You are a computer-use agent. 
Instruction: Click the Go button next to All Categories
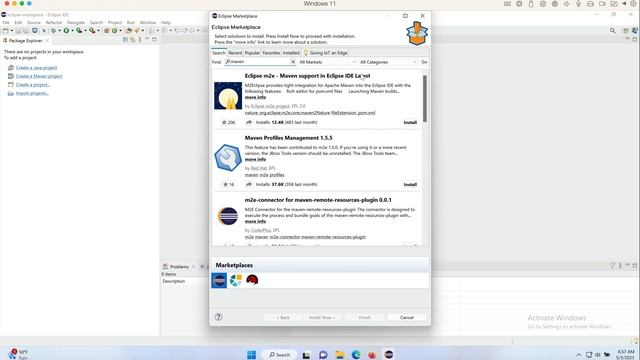(x=424, y=62)
